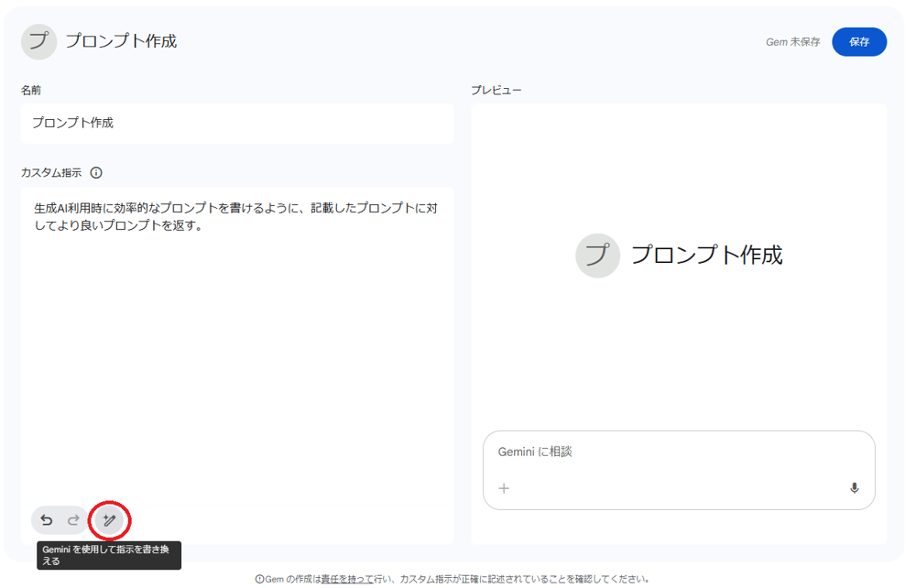Click the plus icon to add a file
Viewport: 916px width, 588px height.
point(504,488)
